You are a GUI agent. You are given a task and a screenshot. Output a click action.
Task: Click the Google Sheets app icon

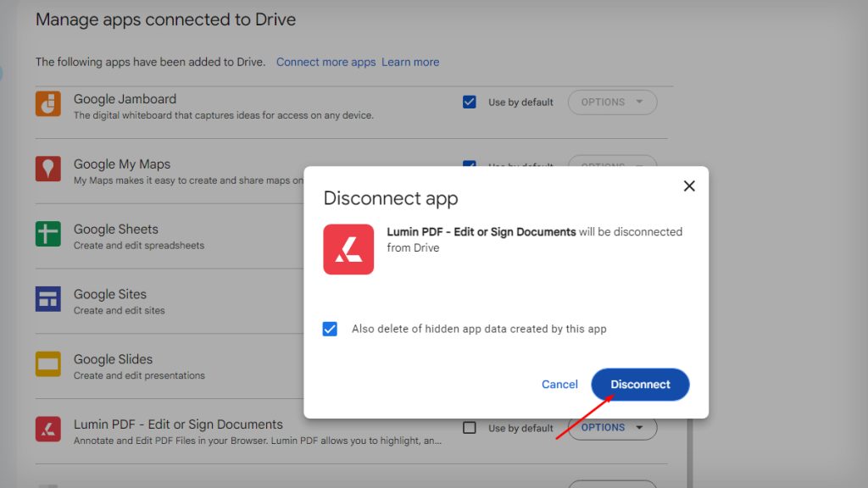(48, 234)
